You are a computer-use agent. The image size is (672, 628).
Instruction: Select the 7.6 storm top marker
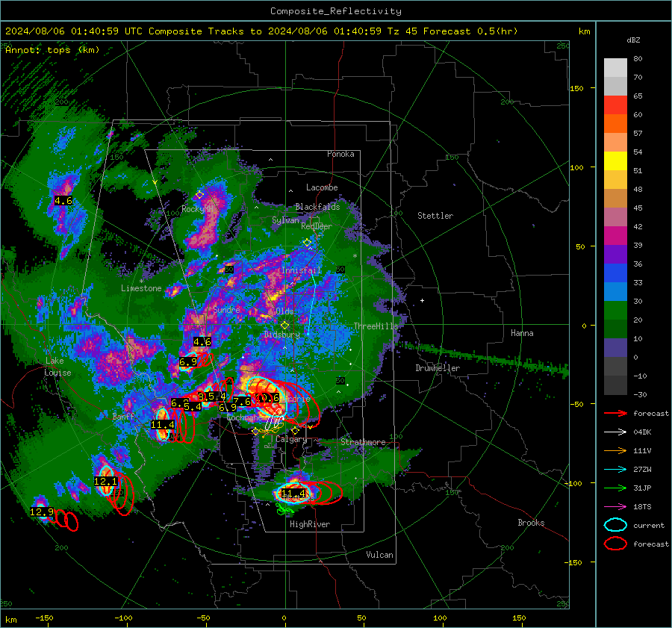[x=242, y=402]
